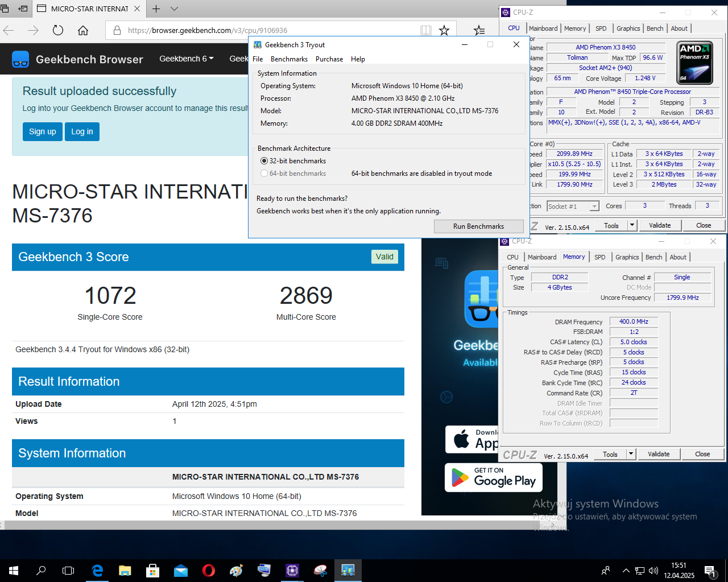The width and height of the screenshot is (728, 582).
Task: Open the About tab in top CPU-Z
Action: [x=679, y=28]
